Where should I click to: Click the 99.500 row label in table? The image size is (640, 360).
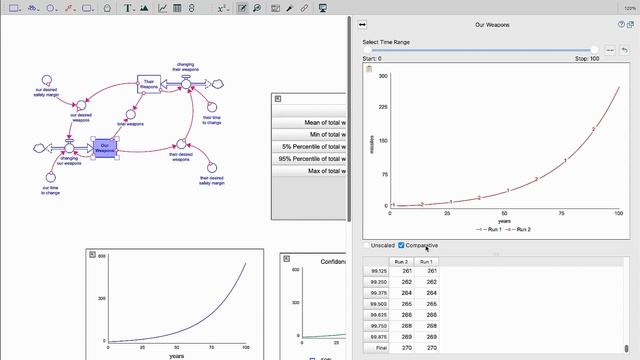point(376,304)
